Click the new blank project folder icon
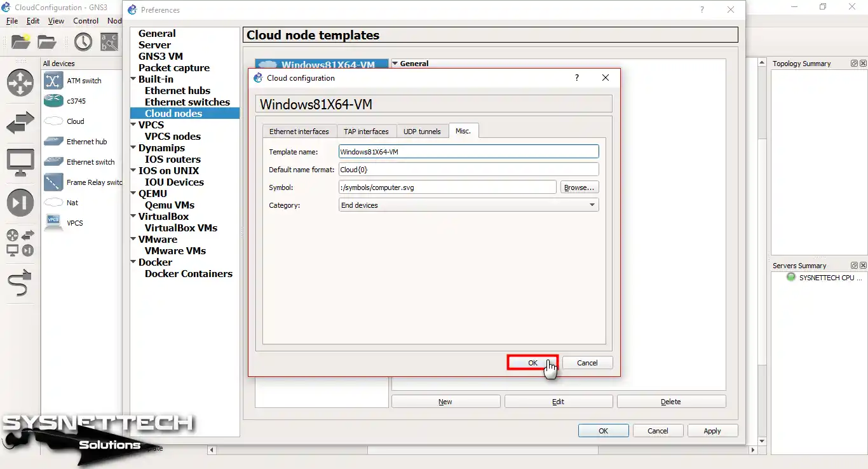 20,42
